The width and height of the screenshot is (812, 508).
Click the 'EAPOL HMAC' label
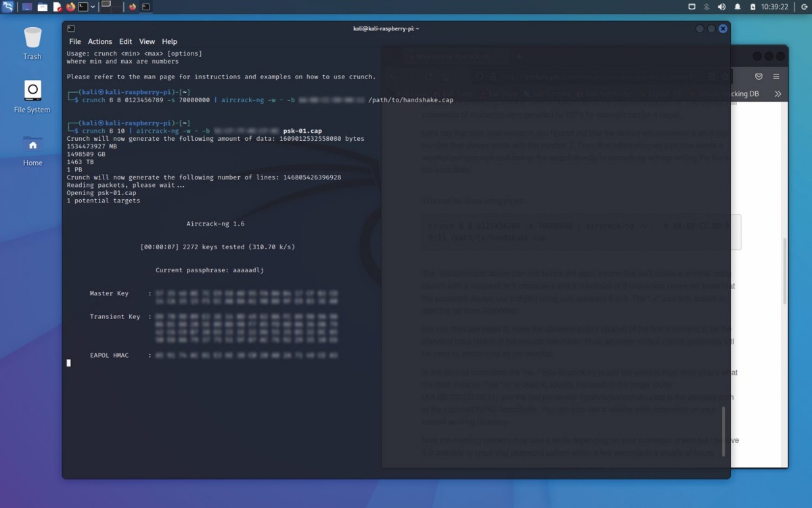click(109, 355)
